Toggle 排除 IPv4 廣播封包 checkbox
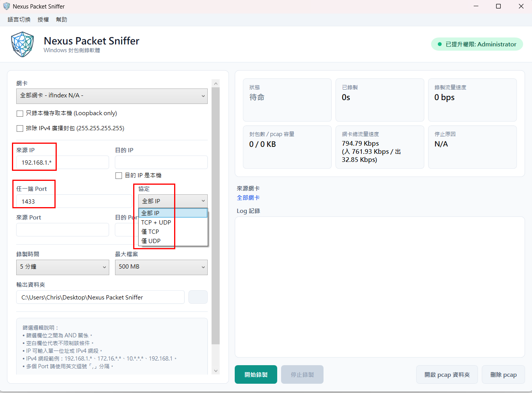This screenshot has height=393, width=532. [20, 128]
